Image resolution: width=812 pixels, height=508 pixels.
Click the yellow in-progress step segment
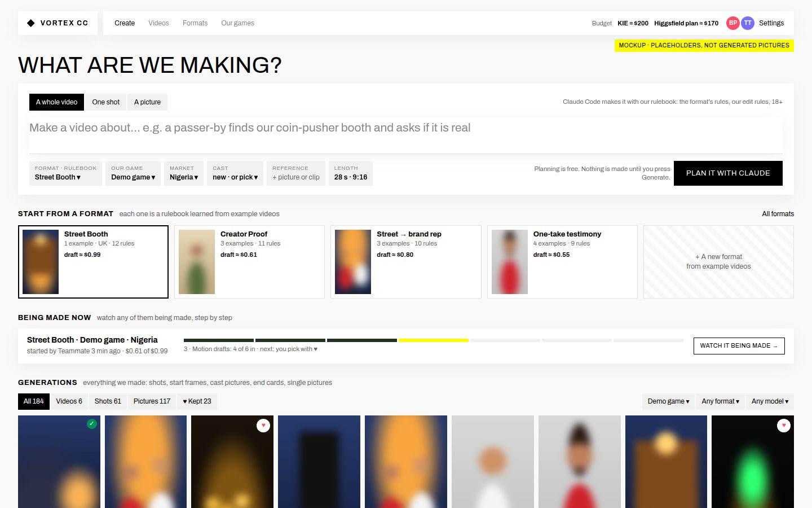pos(434,340)
